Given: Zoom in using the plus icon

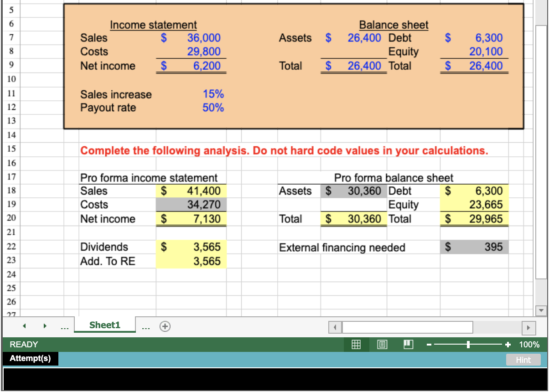Looking at the screenshot, I should [x=508, y=345].
